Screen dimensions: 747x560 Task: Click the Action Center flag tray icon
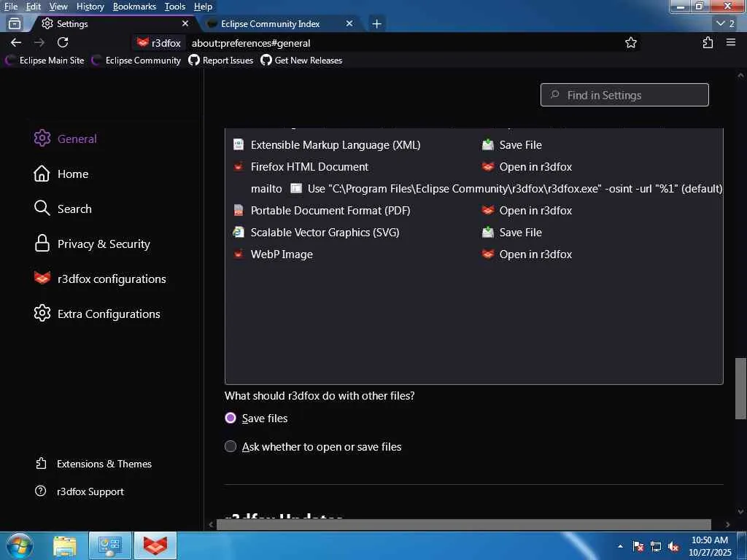(x=638, y=547)
